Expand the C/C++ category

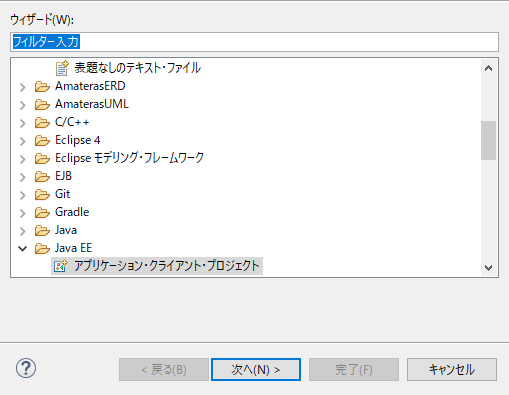23,123
